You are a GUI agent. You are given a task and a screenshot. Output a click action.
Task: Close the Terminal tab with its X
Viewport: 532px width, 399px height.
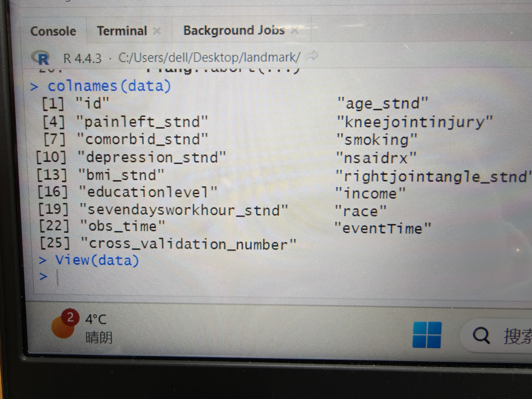pyautogui.click(x=157, y=31)
